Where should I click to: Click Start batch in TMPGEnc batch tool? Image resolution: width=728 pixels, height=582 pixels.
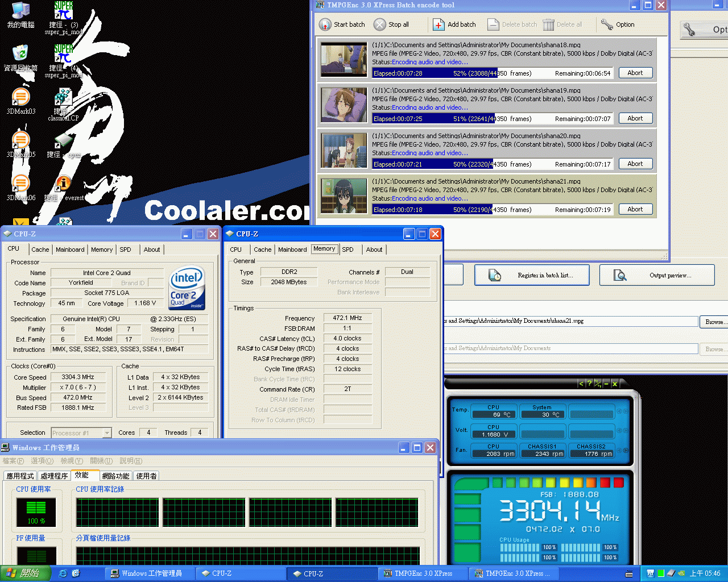click(x=342, y=24)
